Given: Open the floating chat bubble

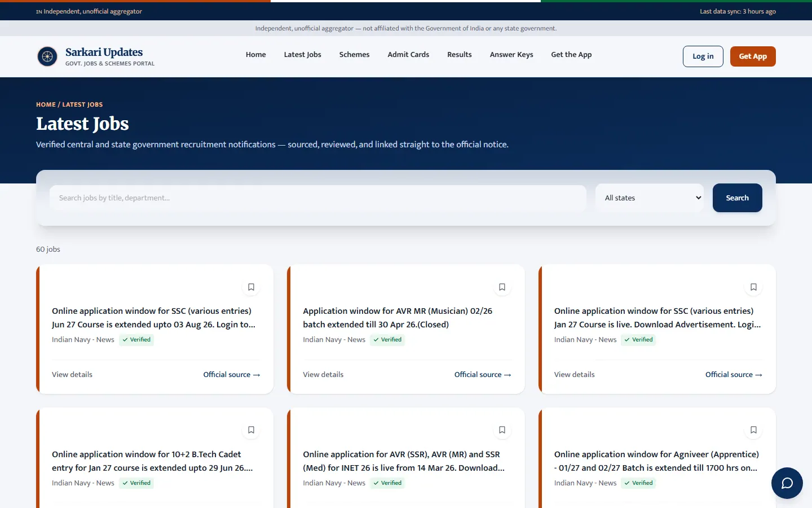Looking at the screenshot, I should [787, 483].
